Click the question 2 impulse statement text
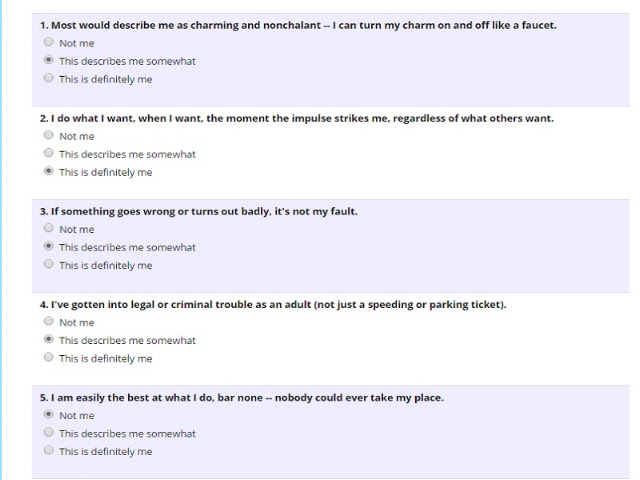Image resolution: width=640 pixels, height=480 pixels. (x=297, y=118)
